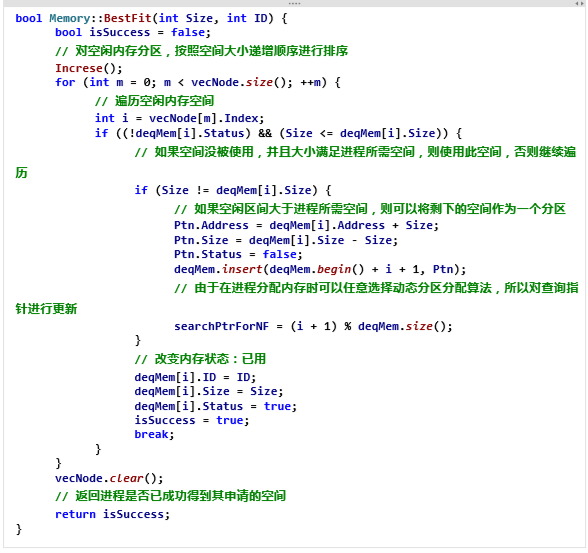Click the 'for' keyword of the loop
The image size is (588, 553).
point(65,82)
